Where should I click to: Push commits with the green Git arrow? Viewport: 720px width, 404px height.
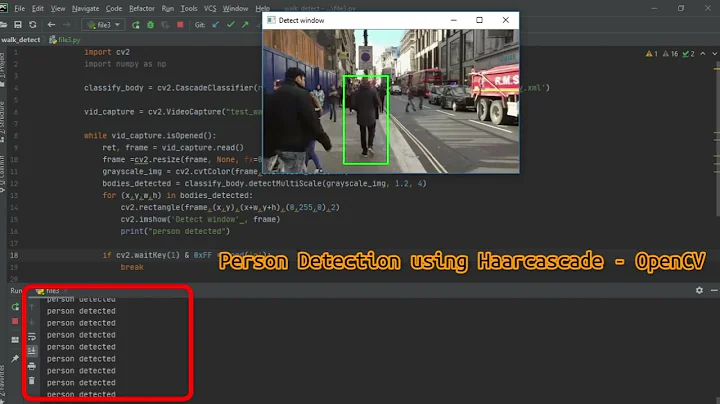tap(245, 25)
